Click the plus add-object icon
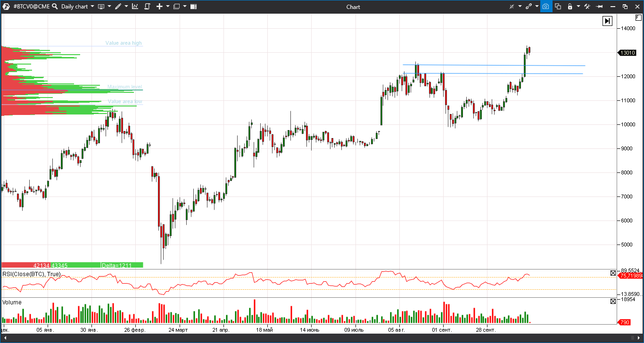 pyautogui.click(x=159, y=7)
